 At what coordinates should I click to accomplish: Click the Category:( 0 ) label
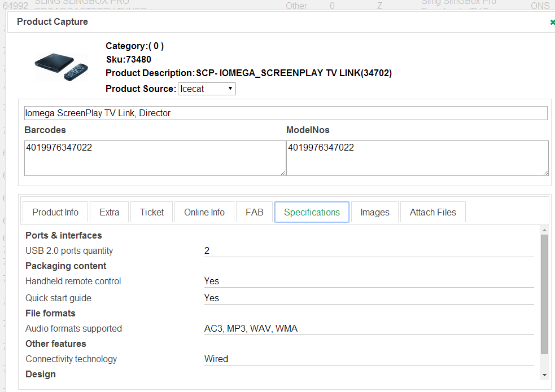(x=134, y=46)
